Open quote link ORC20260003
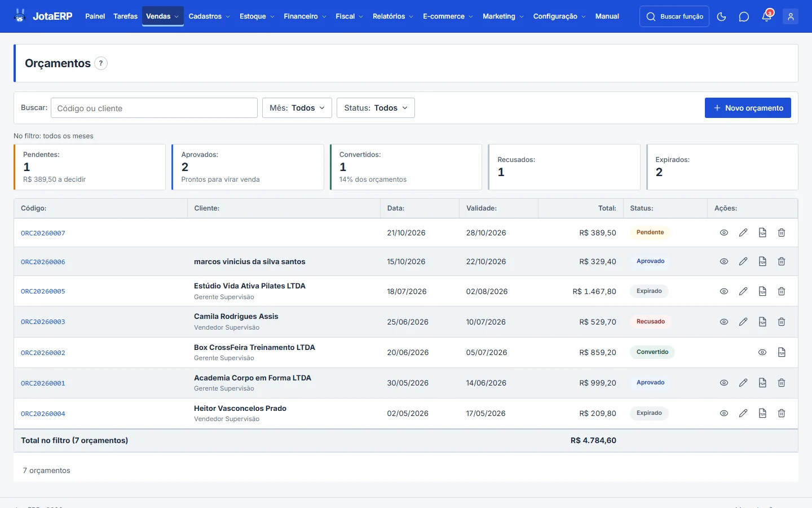 [43, 322]
